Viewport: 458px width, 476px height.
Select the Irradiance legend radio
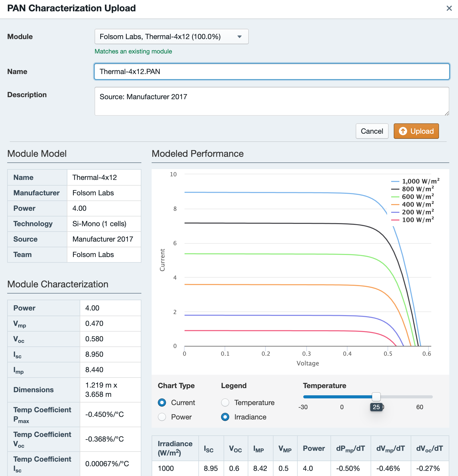[225, 417]
